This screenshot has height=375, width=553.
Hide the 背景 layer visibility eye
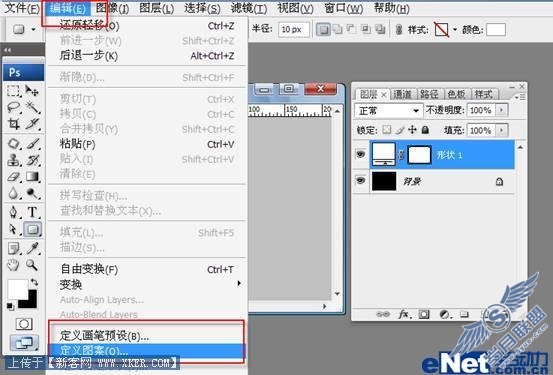(x=360, y=181)
